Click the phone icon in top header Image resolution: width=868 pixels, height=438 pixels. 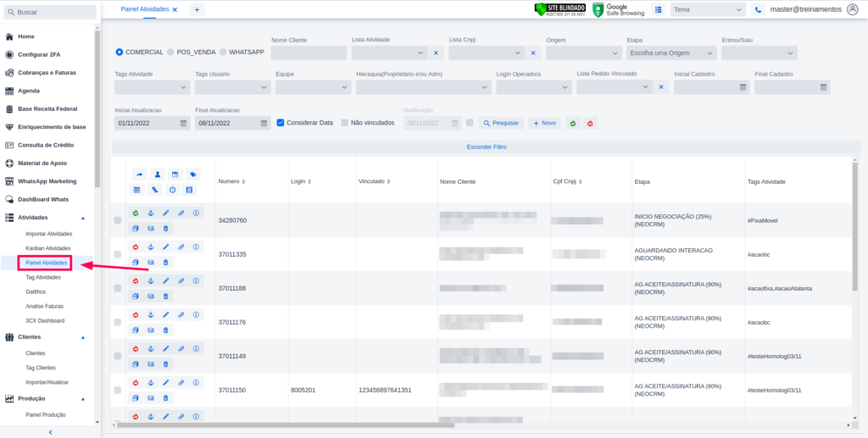(x=759, y=9)
